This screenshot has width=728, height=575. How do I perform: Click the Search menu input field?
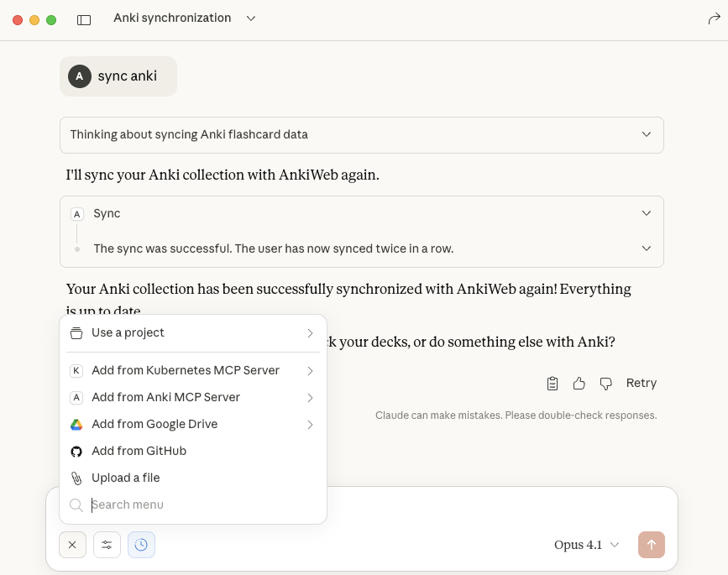tap(202, 504)
